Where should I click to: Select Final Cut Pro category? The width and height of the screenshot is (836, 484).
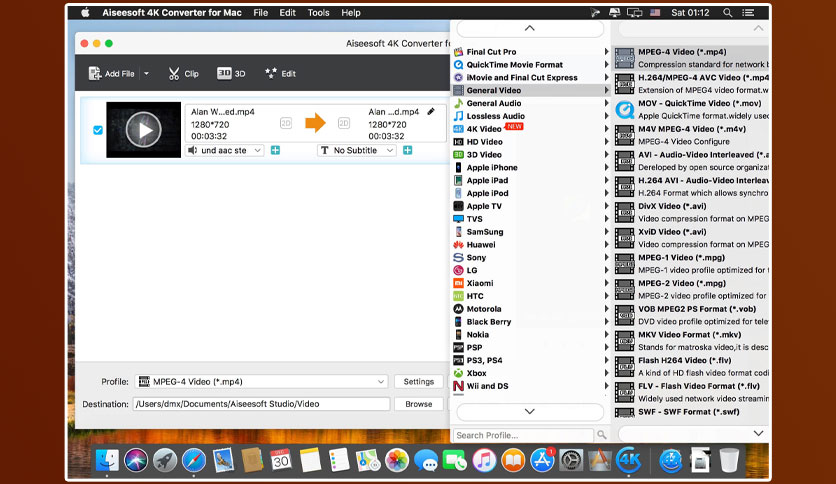coord(530,52)
